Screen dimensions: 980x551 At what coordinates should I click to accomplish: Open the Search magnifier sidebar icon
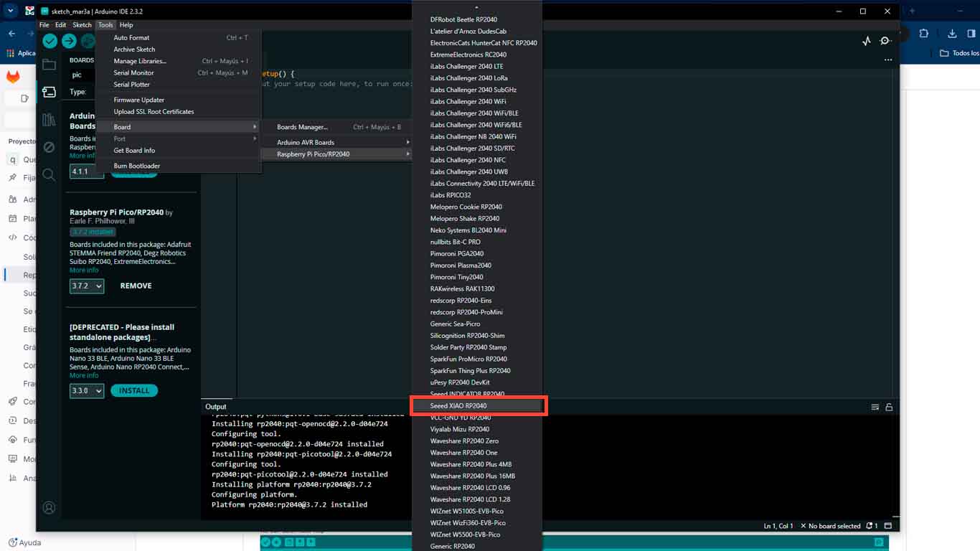point(49,174)
